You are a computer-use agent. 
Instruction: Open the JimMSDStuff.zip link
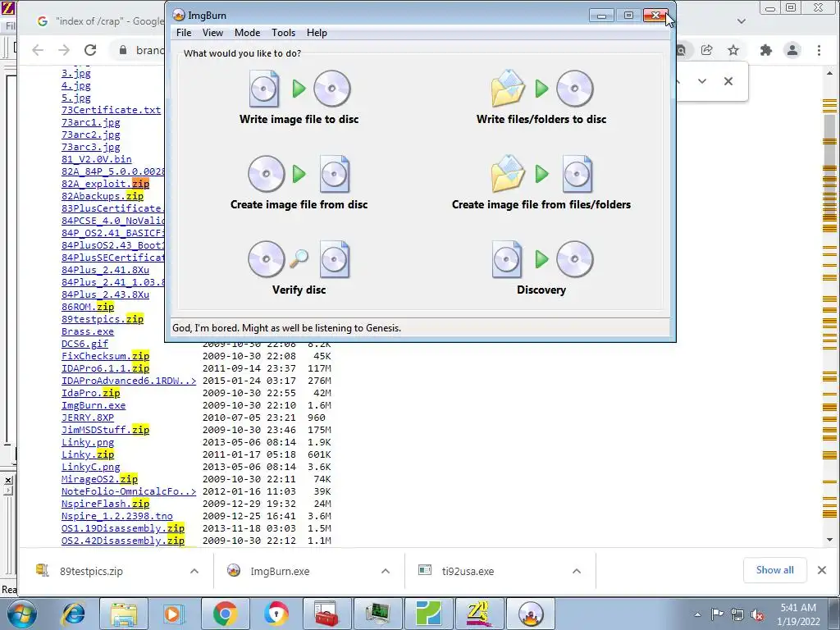click(105, 430)
